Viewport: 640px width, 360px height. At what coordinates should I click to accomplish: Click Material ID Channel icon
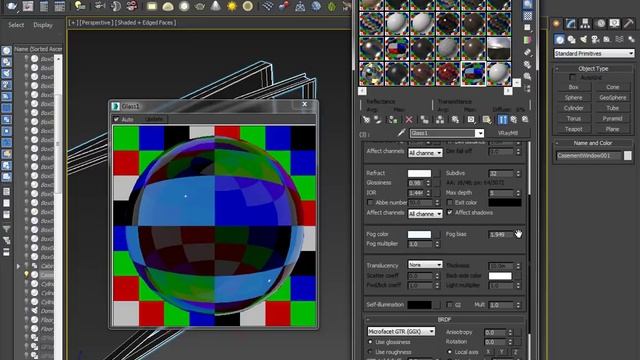[471, 120]
